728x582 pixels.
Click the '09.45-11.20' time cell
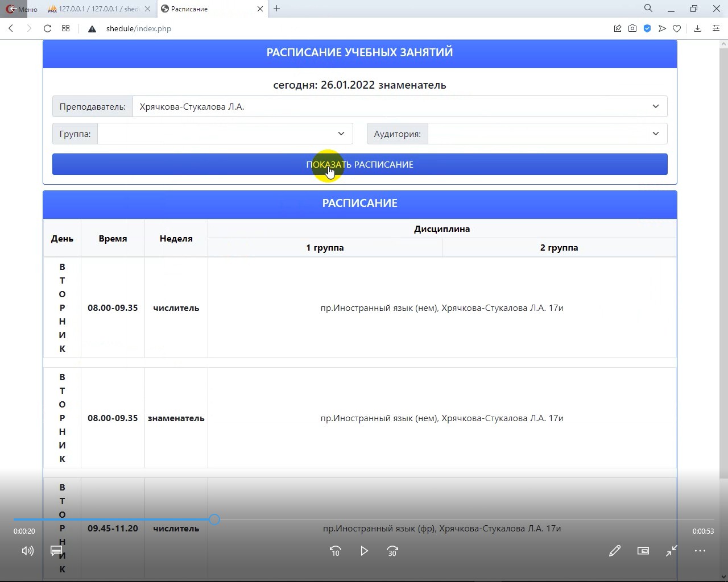(x=113, y=529)
